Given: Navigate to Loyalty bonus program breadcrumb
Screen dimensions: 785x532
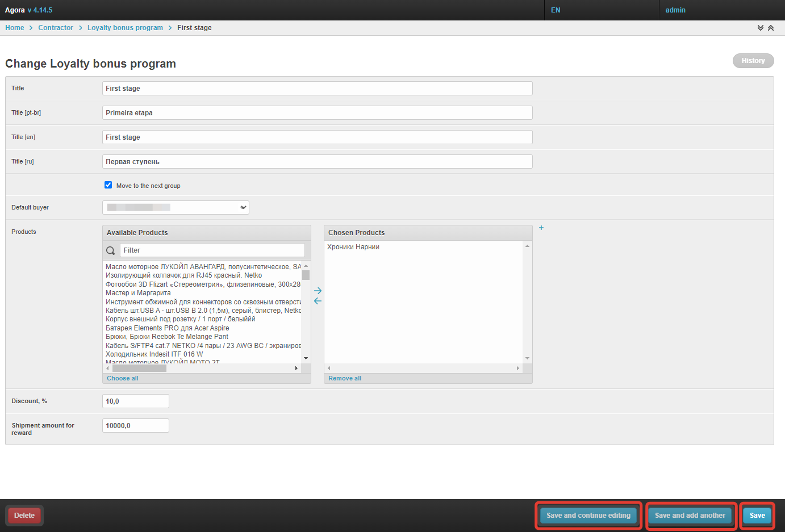Looking at the screenshot, I should 125,28.
